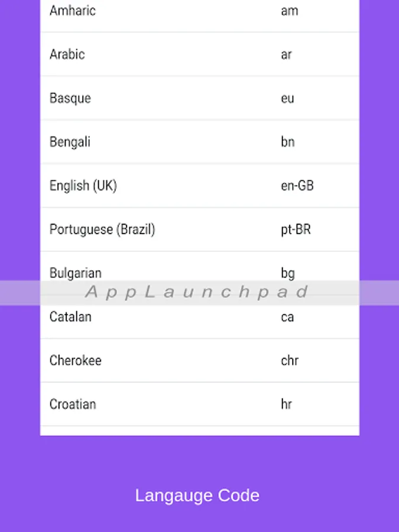Select the Amharic language row
The image size is (399, 532).
coord(72,11)
